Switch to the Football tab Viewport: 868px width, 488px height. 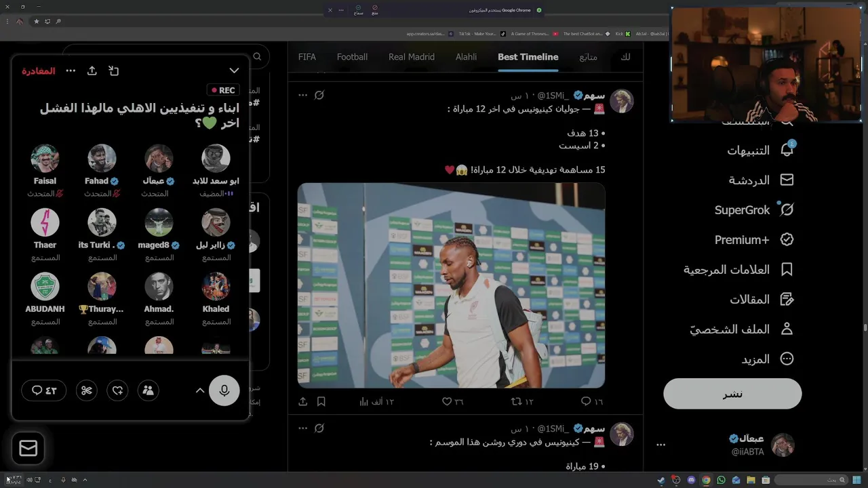pyautogui.click(x=352, y=57)
